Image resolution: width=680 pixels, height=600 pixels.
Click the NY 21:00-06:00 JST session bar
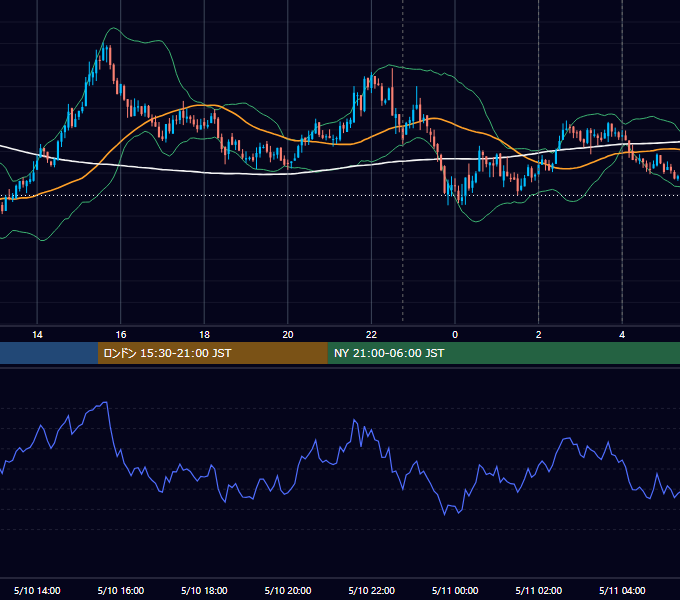click(503, 353)
